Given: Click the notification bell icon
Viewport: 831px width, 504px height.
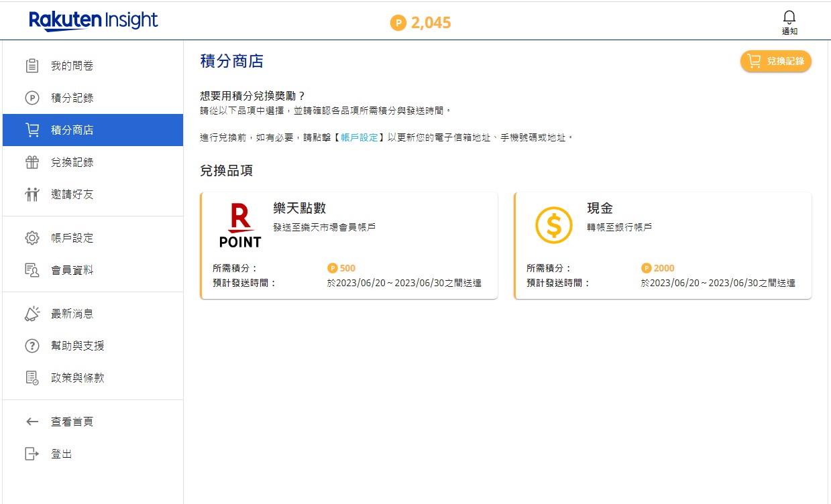Looking at the screenshot, I should [789, 17].
